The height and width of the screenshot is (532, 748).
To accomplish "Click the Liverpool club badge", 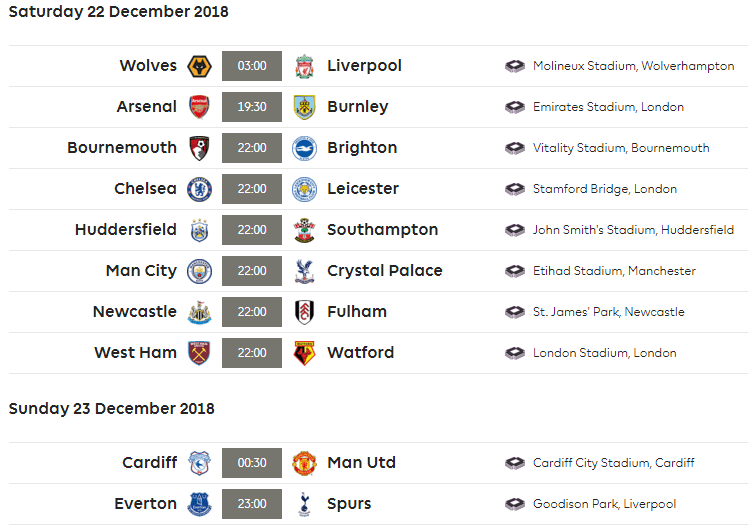I will tap(304, 66).
